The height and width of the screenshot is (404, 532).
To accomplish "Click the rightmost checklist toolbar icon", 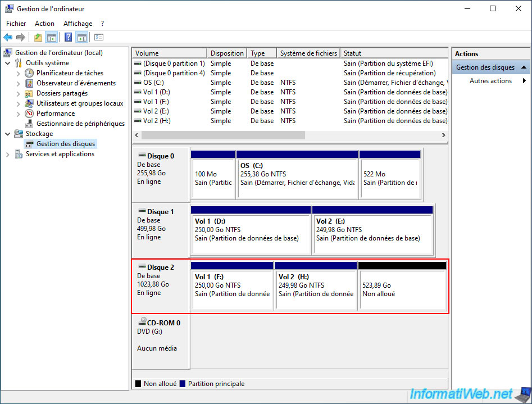I will pos(99,38).
